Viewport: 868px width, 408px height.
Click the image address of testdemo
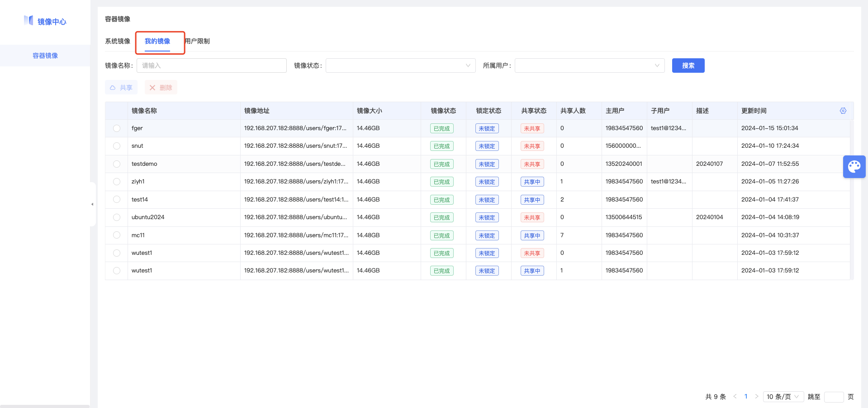point(295,164)
